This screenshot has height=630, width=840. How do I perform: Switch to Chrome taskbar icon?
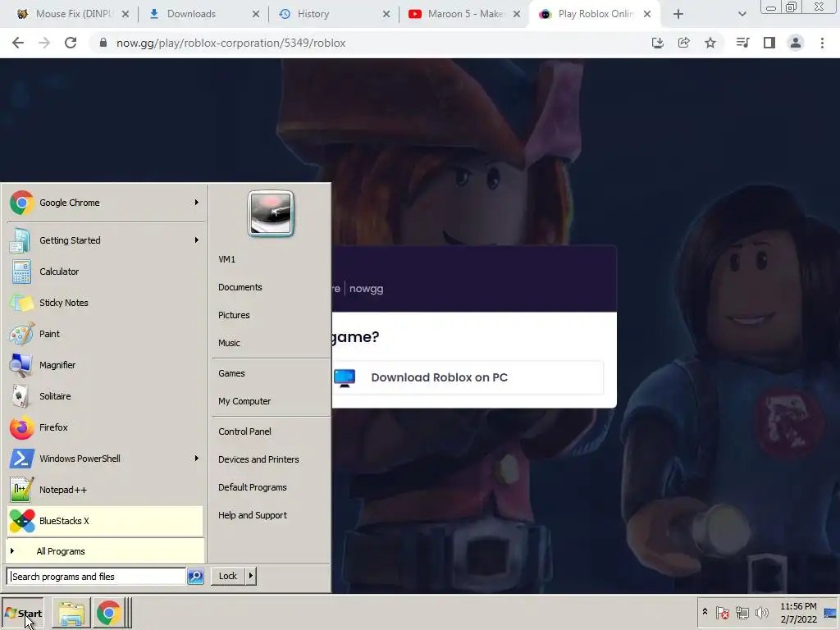[x=109, y=614]
